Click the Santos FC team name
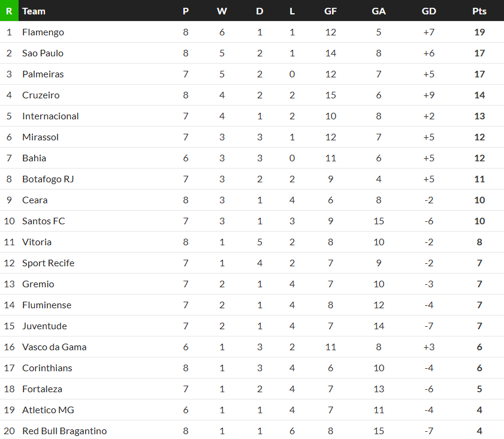Image resolution: width=504 pixels, height=439 pixels. (43, 221)
